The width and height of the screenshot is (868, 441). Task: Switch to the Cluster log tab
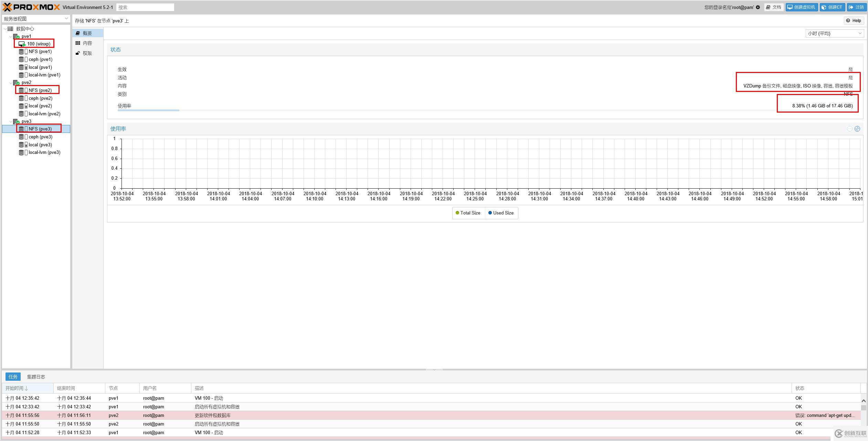point(36,377)
